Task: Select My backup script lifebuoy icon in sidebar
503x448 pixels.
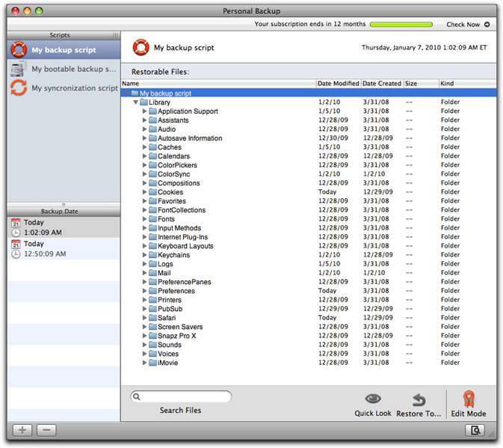Action: (19, 50)
